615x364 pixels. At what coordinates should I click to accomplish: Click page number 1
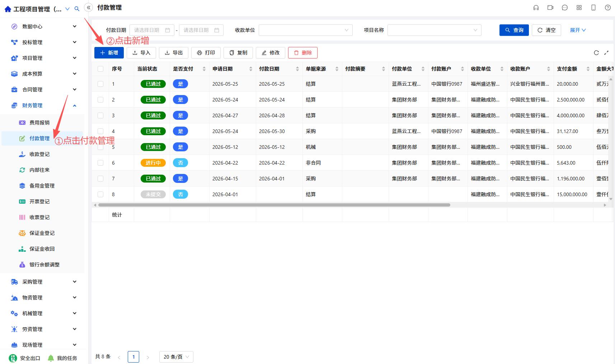[x=133, y=357]
